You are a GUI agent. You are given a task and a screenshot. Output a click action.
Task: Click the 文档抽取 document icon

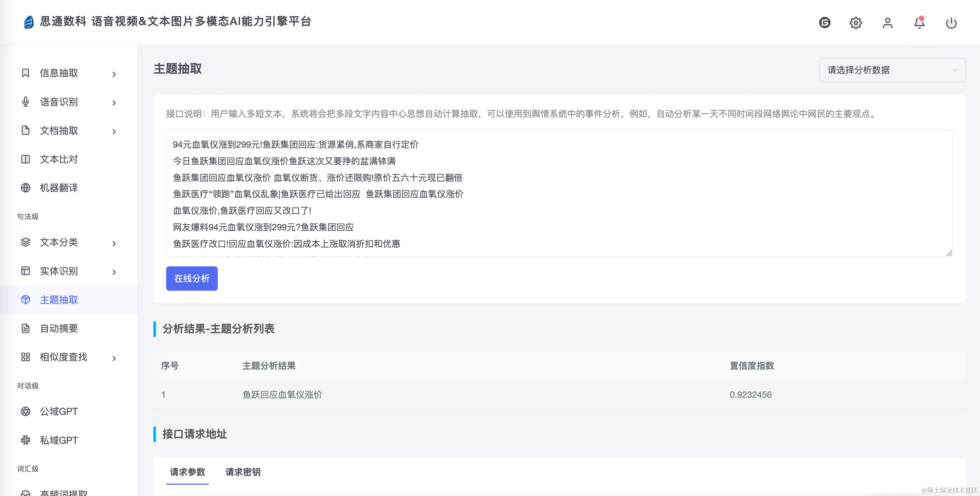[25, 130]
